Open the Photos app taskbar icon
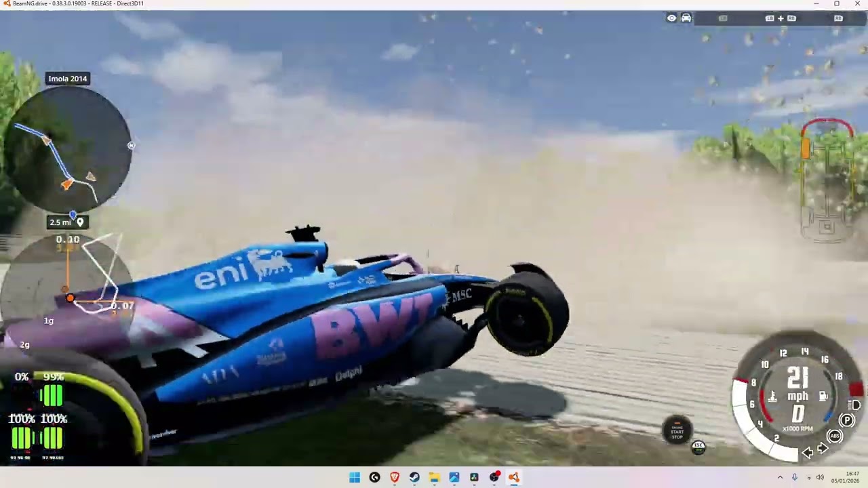Viewport: 868px width, 488px height. pos(454,477)
